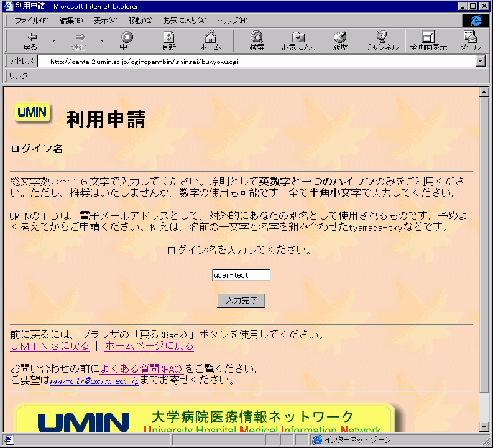Open the ヘルプ (Help) menu
This screenshot has height=448, width=493.
point(232,21)
